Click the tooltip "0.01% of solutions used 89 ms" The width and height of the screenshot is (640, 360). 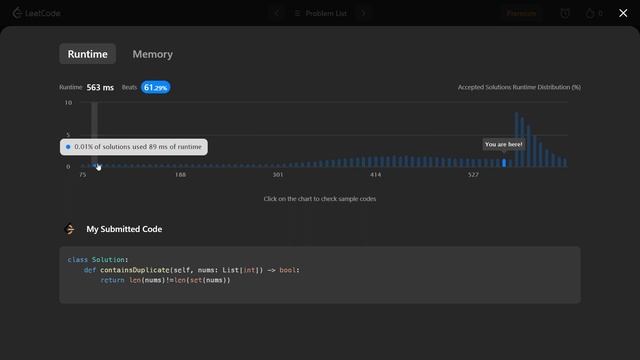[x=134, y=147]
